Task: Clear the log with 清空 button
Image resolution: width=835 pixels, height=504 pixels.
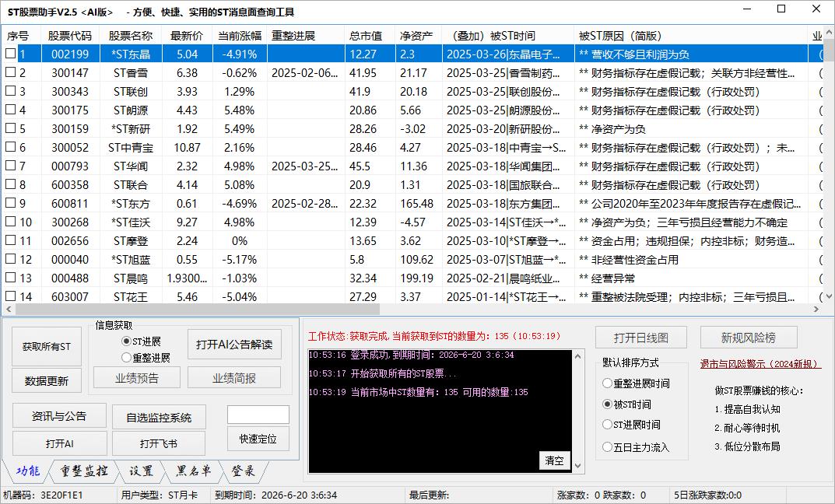Action: coord(554,460)
